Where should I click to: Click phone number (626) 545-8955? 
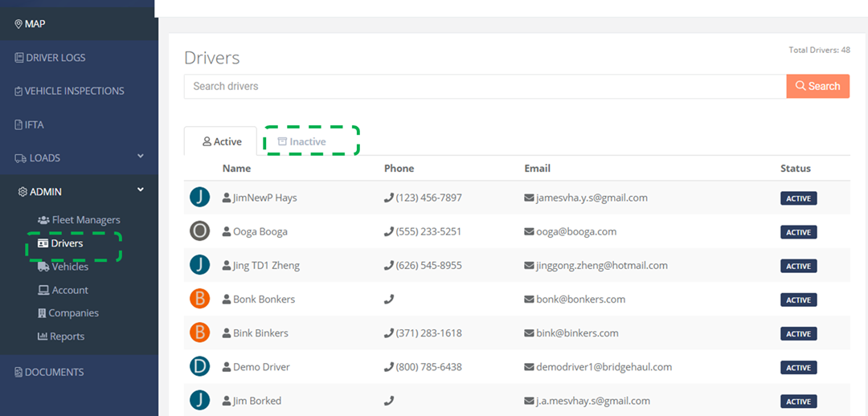428,266
